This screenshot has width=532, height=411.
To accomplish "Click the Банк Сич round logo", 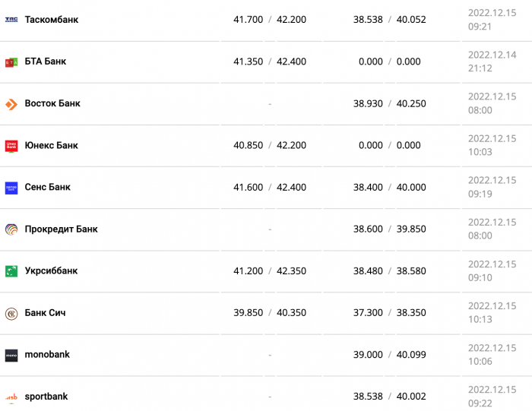I will pyautogui.click(x=11, y=314).
